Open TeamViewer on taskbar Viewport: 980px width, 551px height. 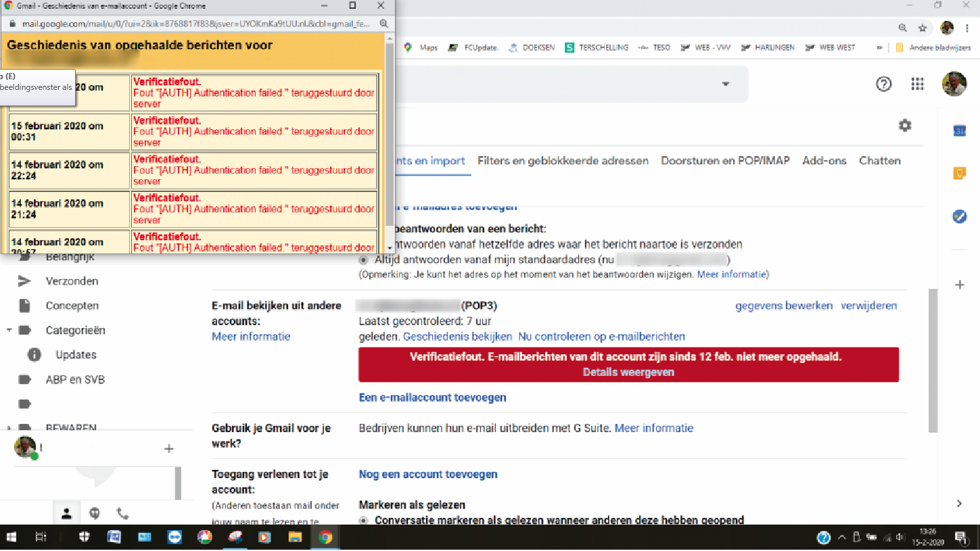174,537
